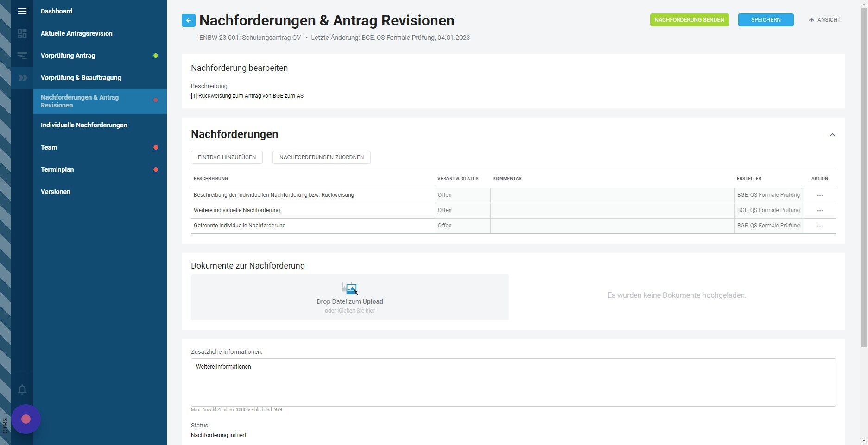Click the upload image icon
Screen dimensions: 868x445
pos(350,288)
